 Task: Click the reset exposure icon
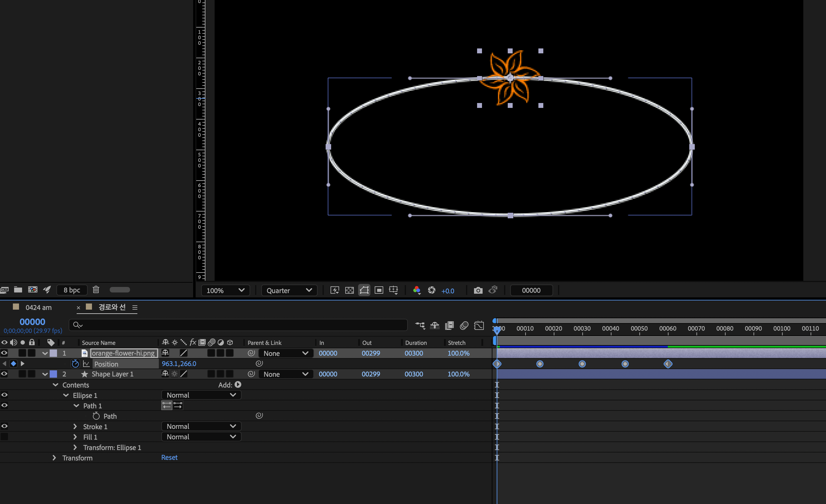432,290
